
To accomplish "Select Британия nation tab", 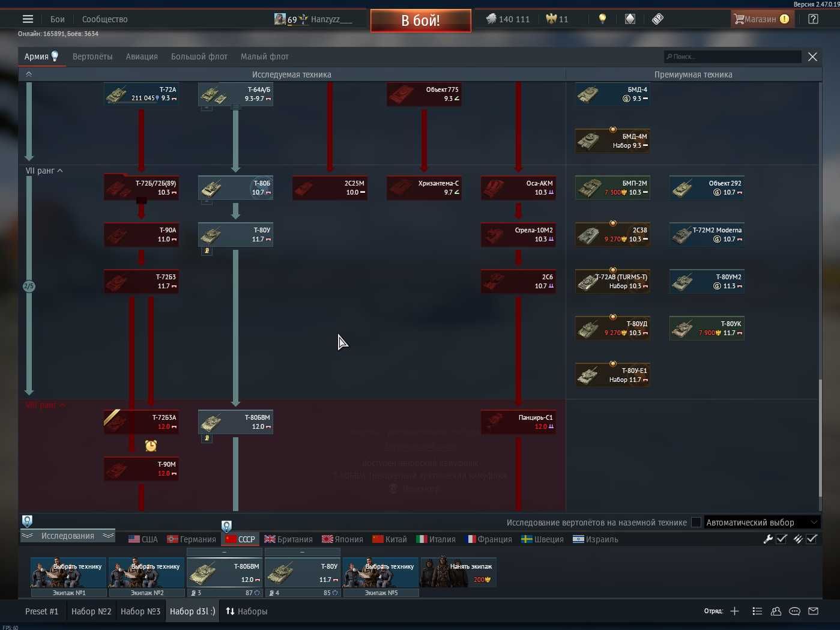I will 288,539.
